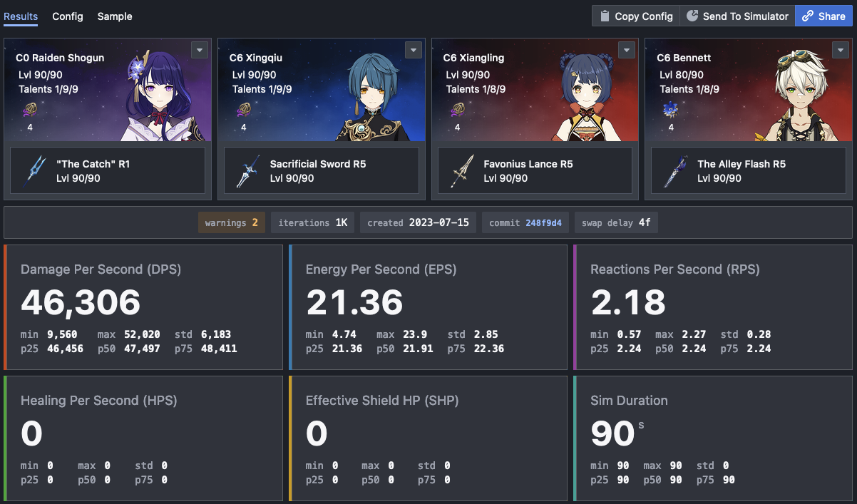This screenshot has width=857, height=504.
Task: Click Raiden Shogun's artifact set icon
Action: [x=29, y=110]
